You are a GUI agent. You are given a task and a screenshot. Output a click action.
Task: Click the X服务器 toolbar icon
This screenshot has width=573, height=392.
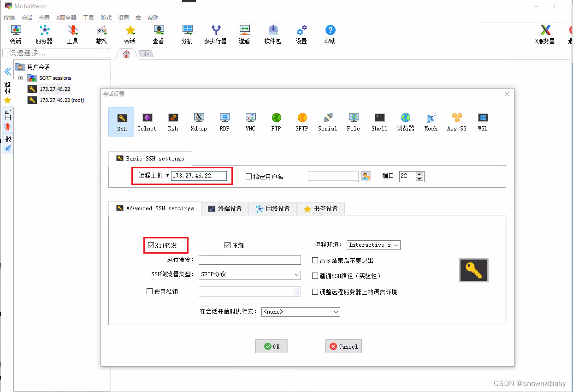545,35
